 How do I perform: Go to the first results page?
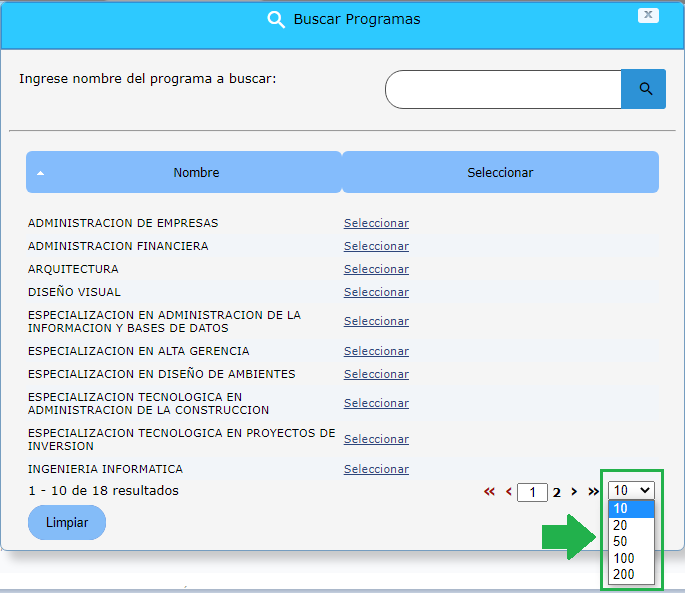pyautogui.click(x=489, y=492)
